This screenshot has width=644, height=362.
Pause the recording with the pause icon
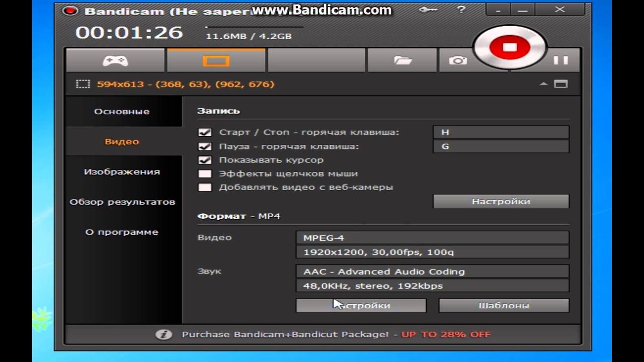(561, 60)
